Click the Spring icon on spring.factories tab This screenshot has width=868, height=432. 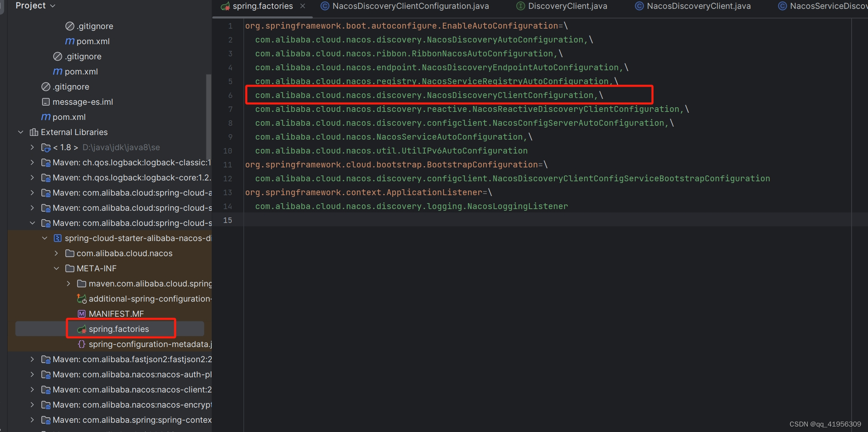pos(225,6)
